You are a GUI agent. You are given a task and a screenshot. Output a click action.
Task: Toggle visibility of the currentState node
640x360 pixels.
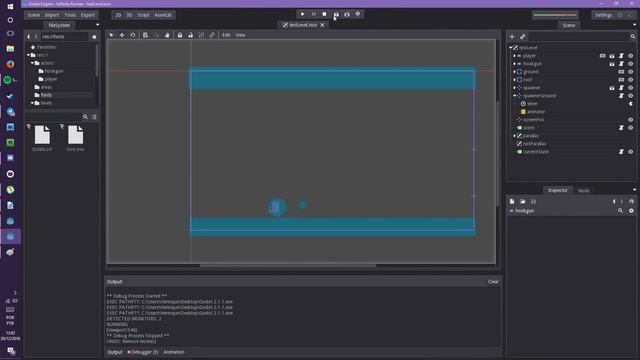[x=631, y=151]
